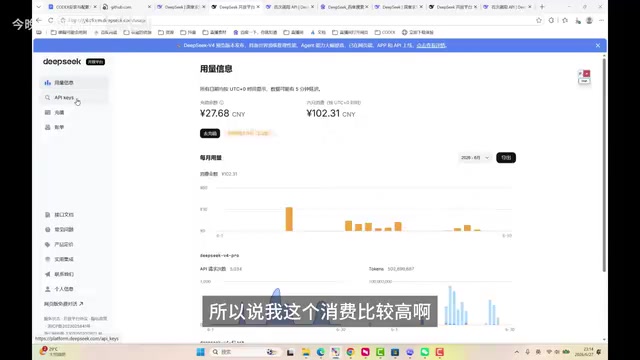Viewport: 640px width, 360px height.
Task: Click the tallest orange bar in the monthly usage chart
Action: (x=289, y=219)
